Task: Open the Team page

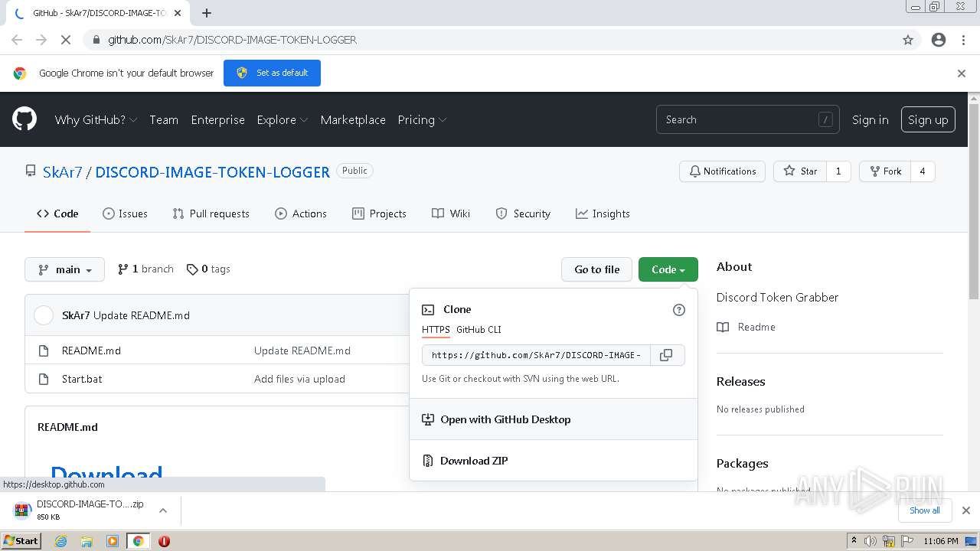Action: (x=164, y=120)
